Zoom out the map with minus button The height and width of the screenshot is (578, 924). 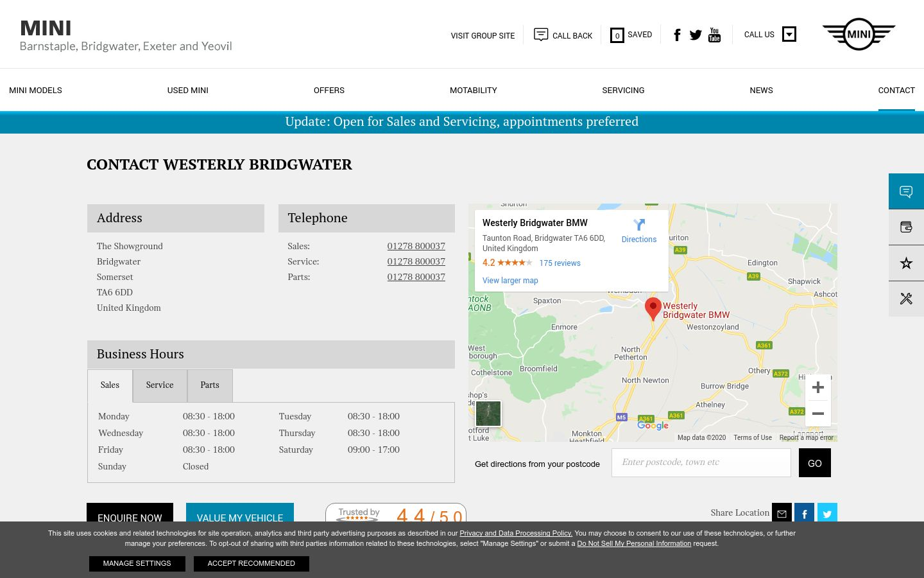click(818, 414)
